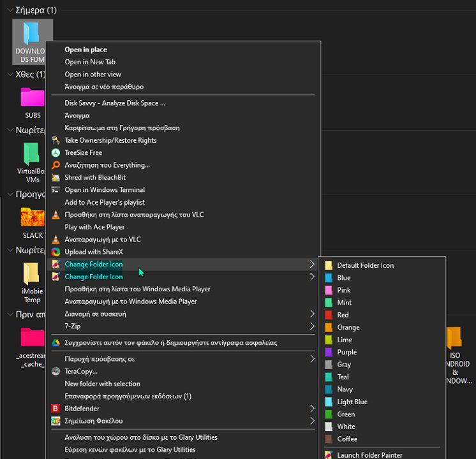
Task: Pick the Coffee folder color
Action: point(382,439)
